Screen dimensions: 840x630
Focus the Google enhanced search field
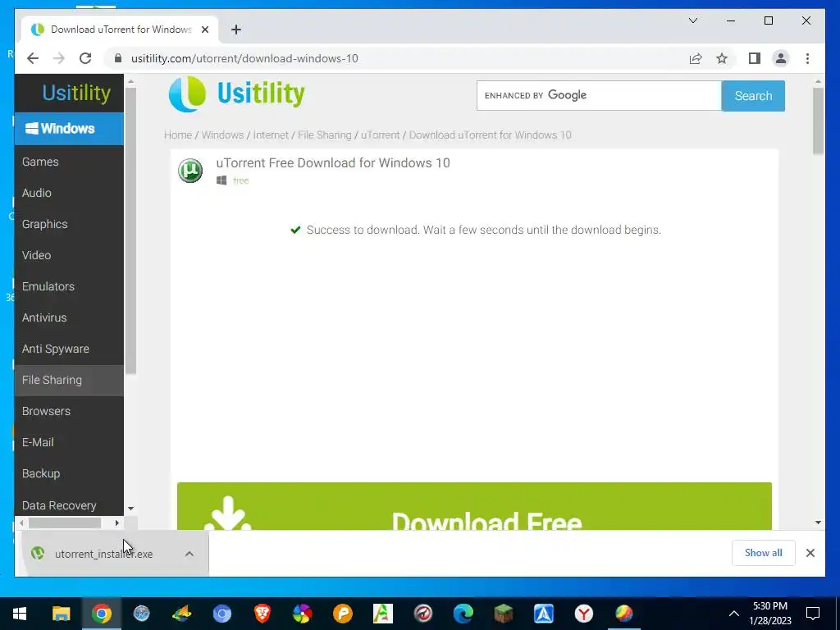click(x=598, y=95)
